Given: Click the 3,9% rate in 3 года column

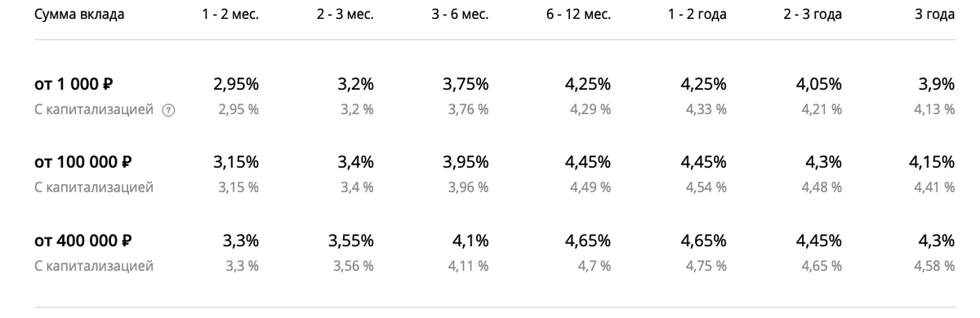Looking at the screenshot, I should [938, 83].
